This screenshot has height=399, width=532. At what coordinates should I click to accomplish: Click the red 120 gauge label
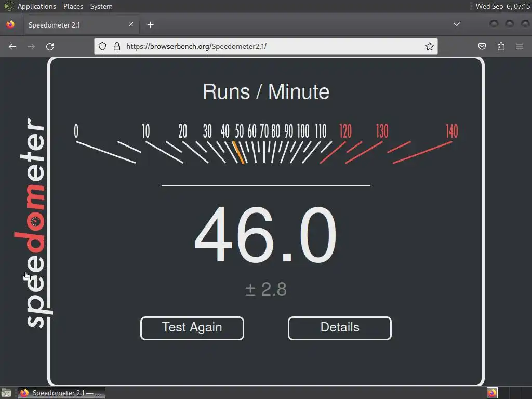tap(345, 131)
